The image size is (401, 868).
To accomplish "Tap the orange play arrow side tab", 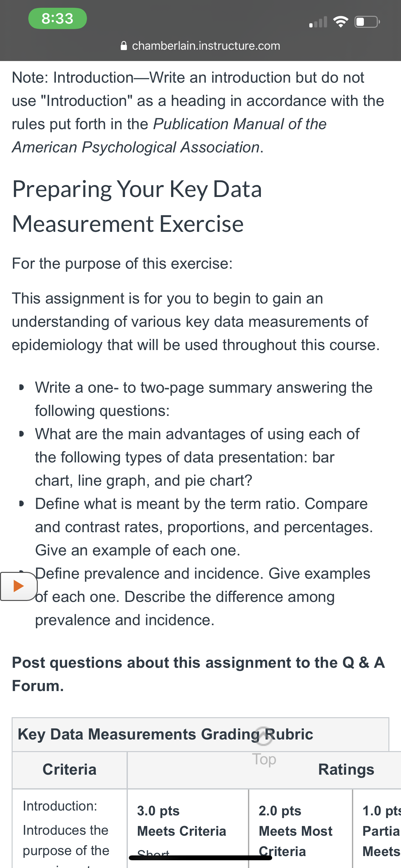I will pos(18,586).
